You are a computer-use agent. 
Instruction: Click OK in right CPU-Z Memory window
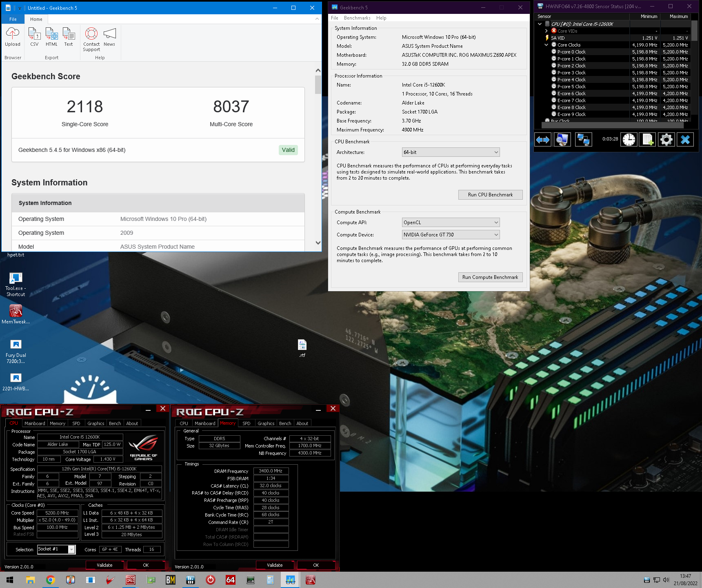[x=316, y=565]
